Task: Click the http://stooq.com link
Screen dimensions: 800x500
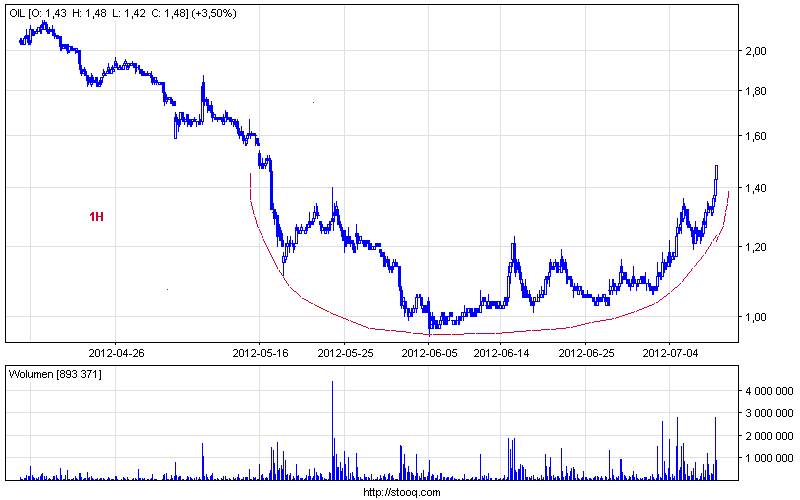Action: [x=402, y=492]
